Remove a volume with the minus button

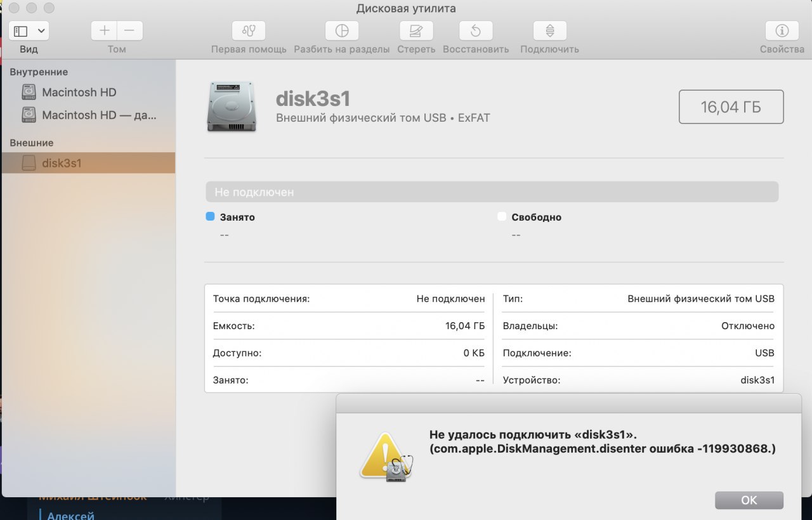(x=130, y=30)
